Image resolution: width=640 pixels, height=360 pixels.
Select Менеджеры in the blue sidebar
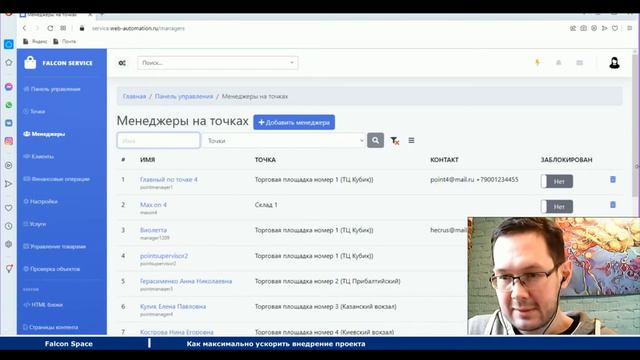point(44,134)
